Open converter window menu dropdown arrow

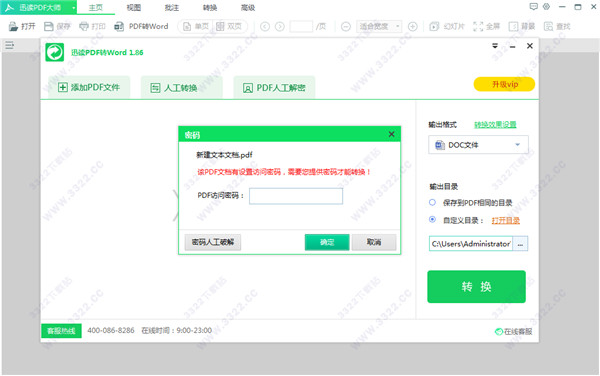click(495, 46)
